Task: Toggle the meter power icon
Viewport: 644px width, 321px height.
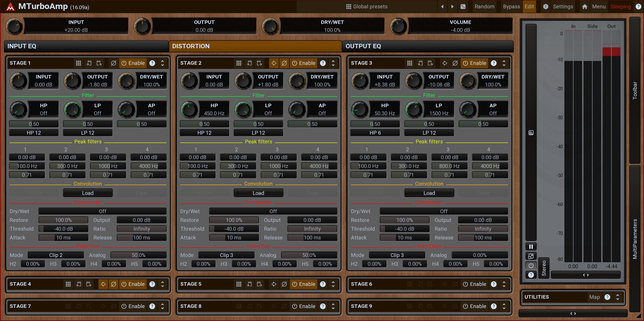Action: point(531,266)
